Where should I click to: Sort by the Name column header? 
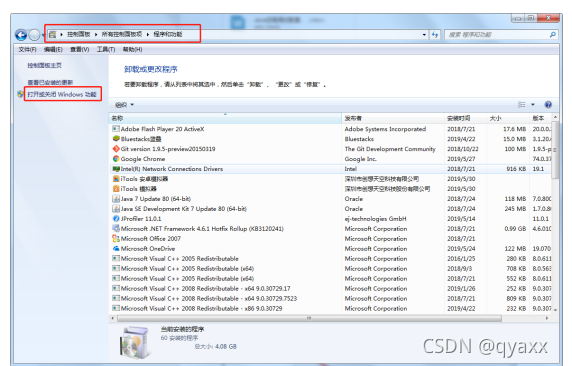(225, 118)
